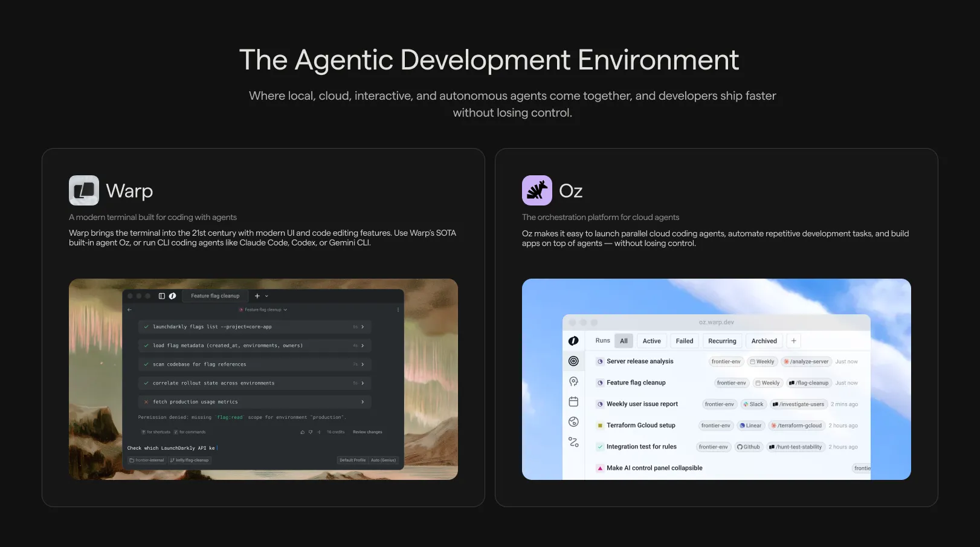Click the status icon for Server release analysis
Image resolution: width=980 pixels, height=547 pixels.
coord(600,361)
